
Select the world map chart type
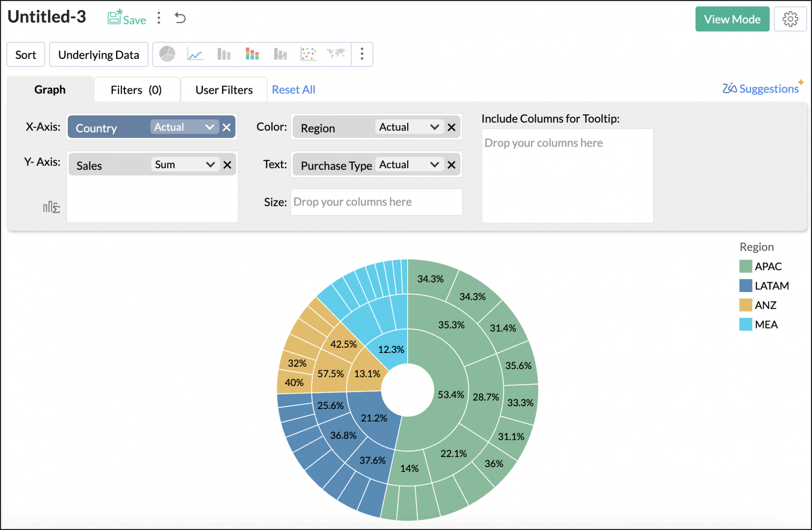(337, 54)
